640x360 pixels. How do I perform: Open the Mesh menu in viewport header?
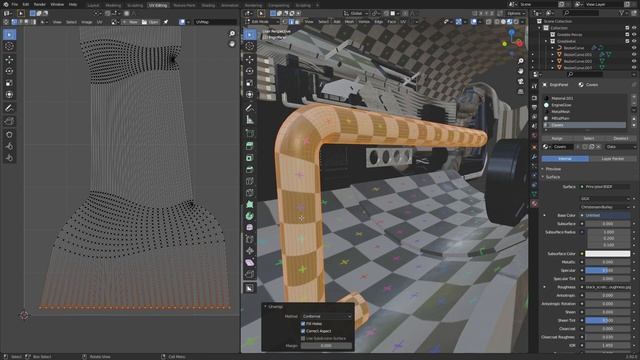coord(349,22)
